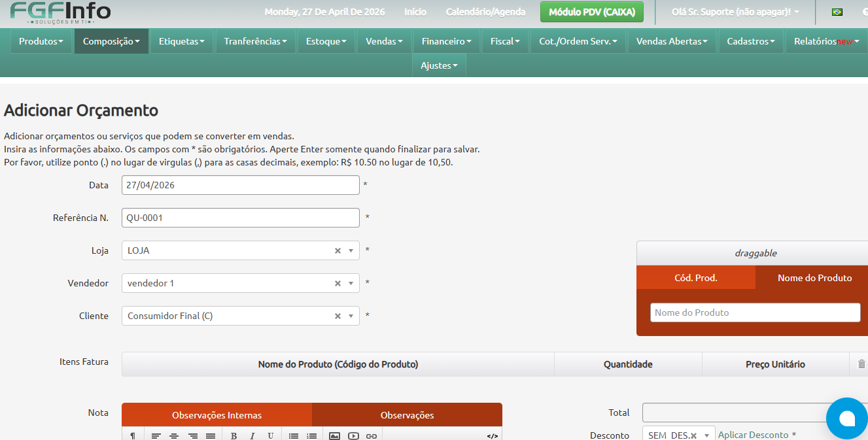Switch to the Cód. Prod. tab
Viewport: 868px width, 440px height.
(x=696, y=278)
